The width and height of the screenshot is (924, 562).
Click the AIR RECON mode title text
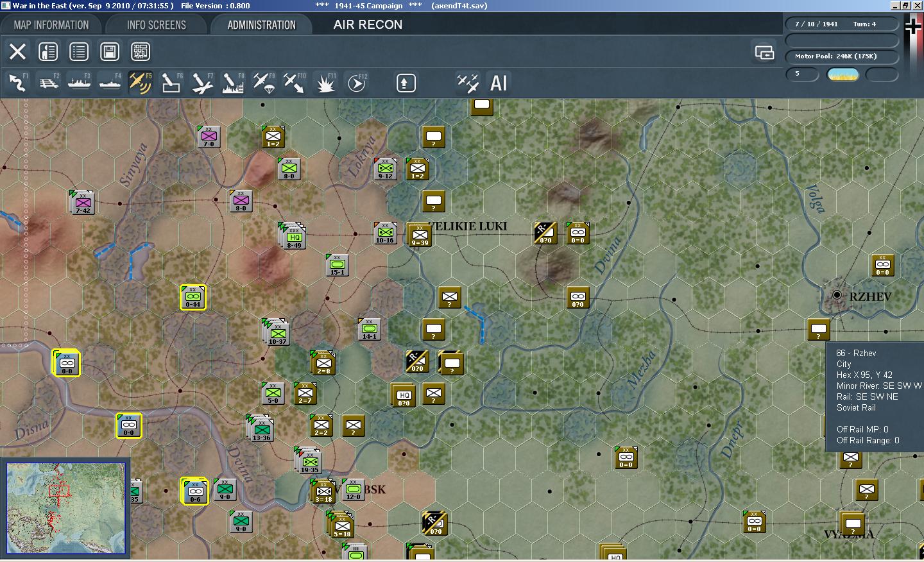368,25
